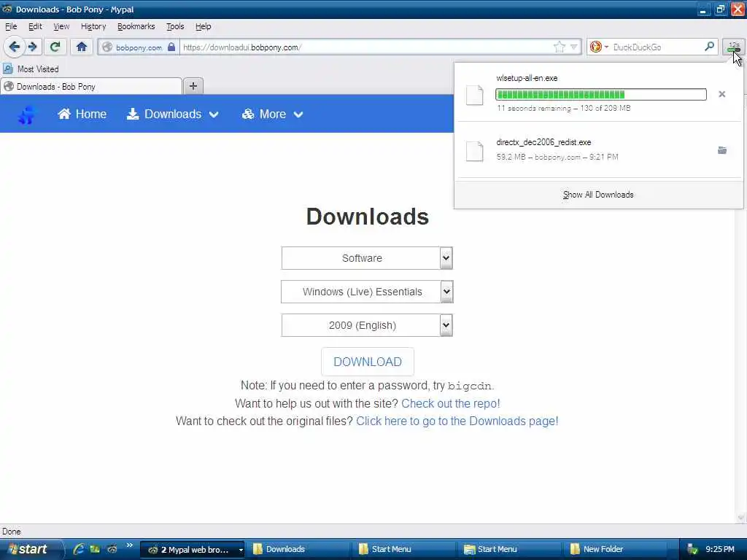Reload the page with the refresh icon

(x=55, y=47)
